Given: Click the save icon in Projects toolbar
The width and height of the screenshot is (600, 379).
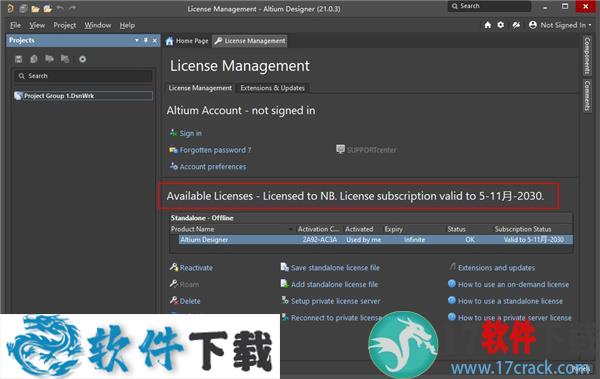Looking at the screenshot, I should tap(18, 59).
